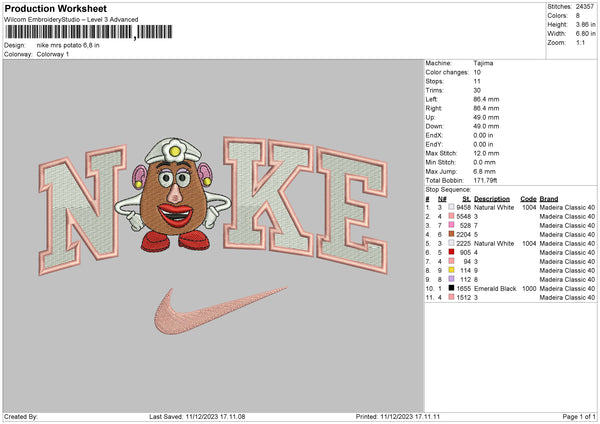The width and height of the screenshot is (600, 424).
Task: Choose the yellow swatch beside stitch count 114
Action: 452,270
